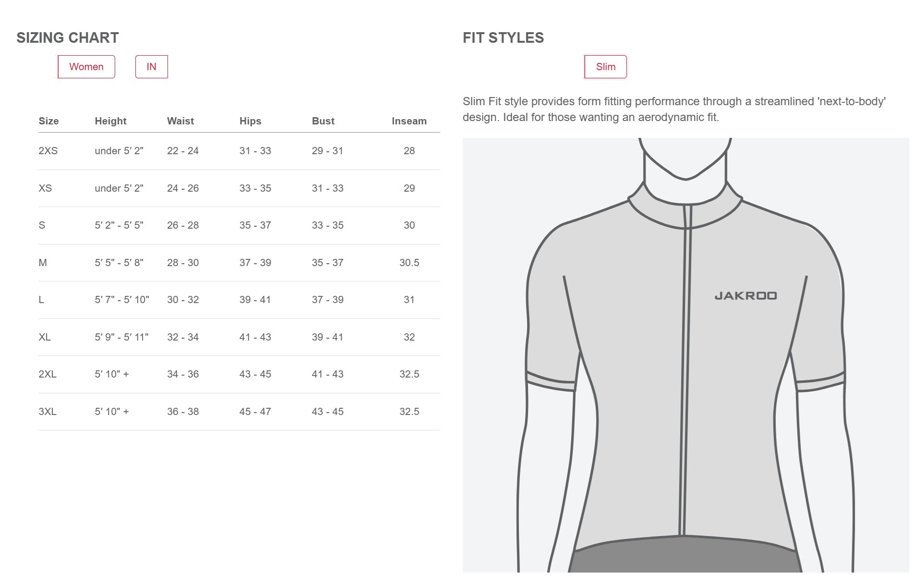Select the 3XL size row label
Viewport: 924px width, 586px height.
[x=48, y=412]
